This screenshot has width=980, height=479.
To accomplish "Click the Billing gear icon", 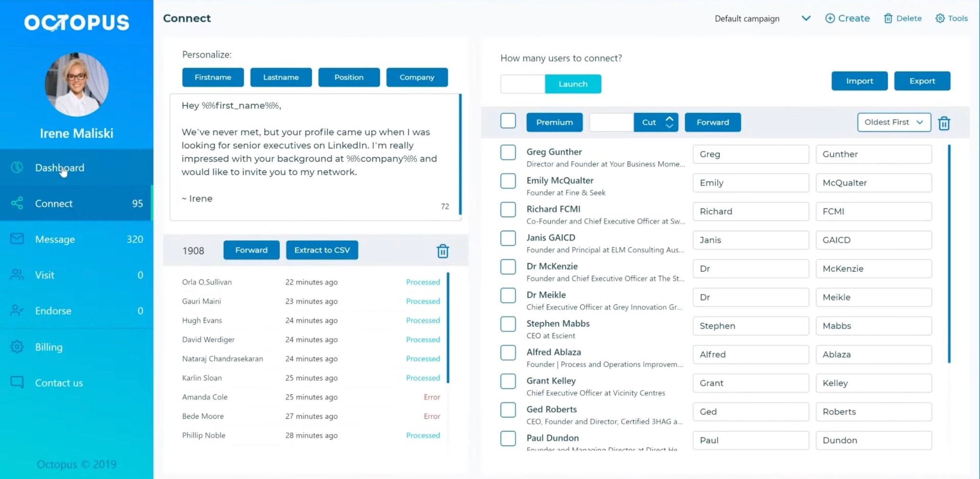I will pyautogui.click(x=17, y=347).
